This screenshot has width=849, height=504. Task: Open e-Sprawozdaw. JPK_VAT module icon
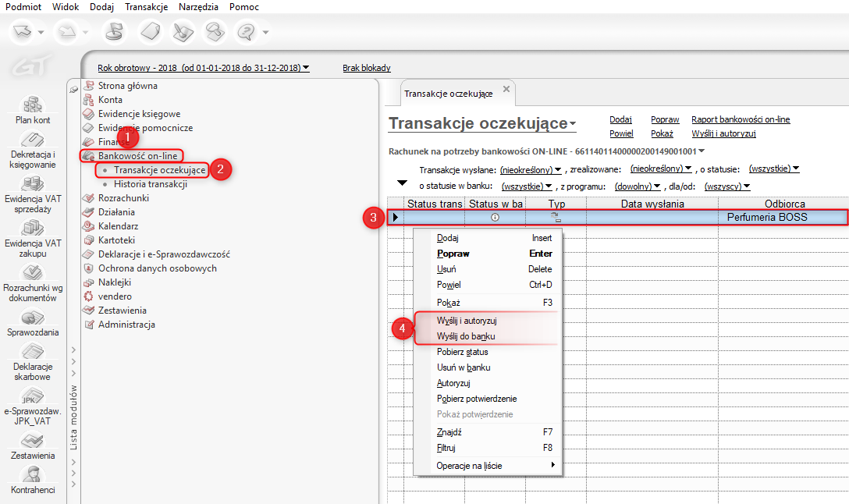click(33, 396)
